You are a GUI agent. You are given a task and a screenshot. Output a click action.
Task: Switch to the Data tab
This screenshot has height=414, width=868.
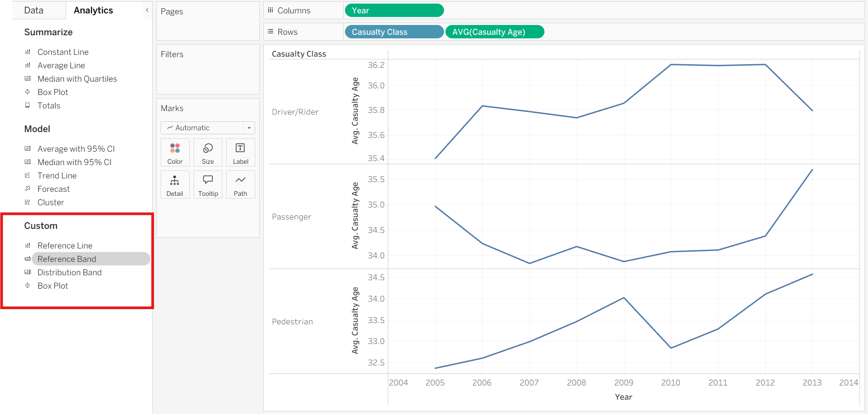point(34,10)
